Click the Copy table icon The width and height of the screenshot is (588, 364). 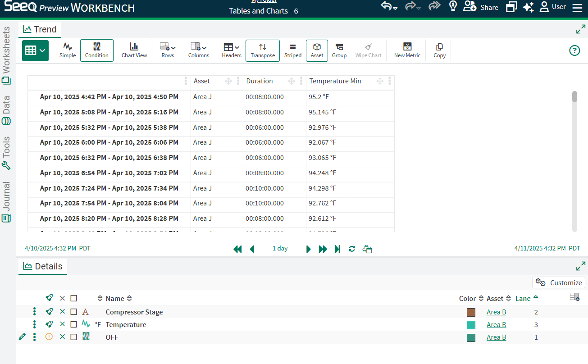click(x=439, y=50)
